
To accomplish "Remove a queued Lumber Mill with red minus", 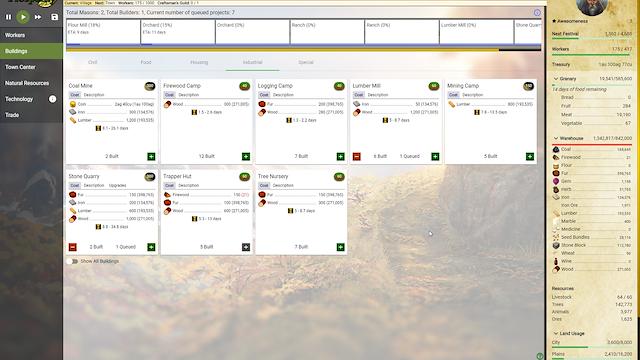I will (357, 156).
